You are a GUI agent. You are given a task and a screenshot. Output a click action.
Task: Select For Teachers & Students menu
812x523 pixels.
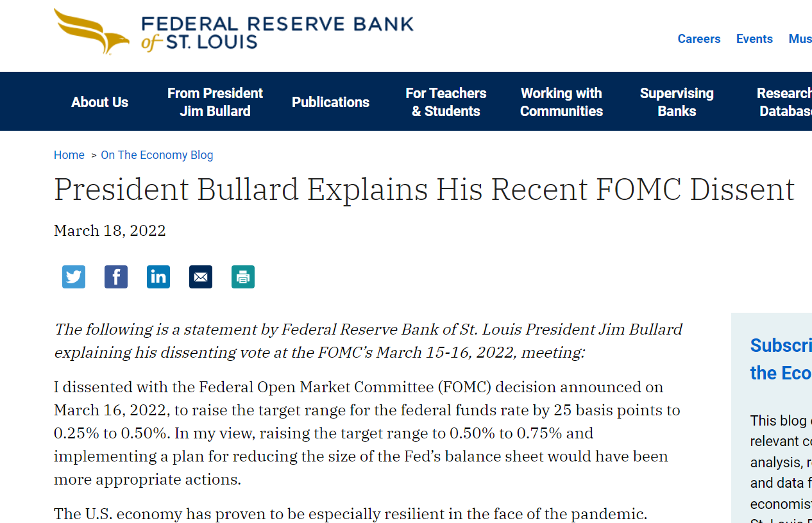(x=446, y=102)
